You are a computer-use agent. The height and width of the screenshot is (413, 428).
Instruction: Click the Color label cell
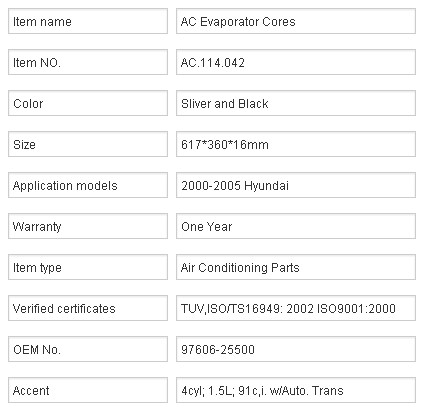pos(88,103)
